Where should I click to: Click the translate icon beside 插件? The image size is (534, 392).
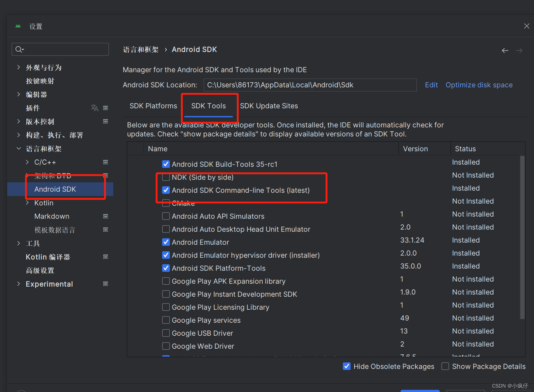click(x=95, y=108)
